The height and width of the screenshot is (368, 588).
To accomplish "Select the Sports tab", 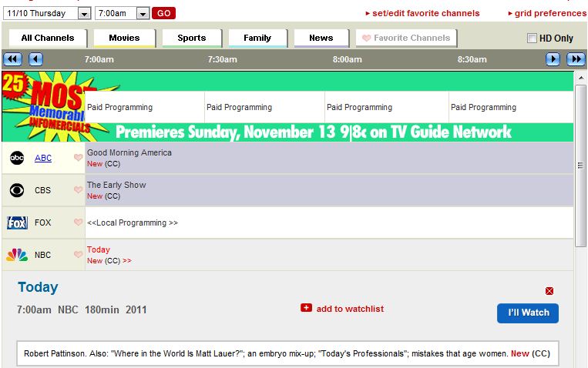I will coord(192,38).
